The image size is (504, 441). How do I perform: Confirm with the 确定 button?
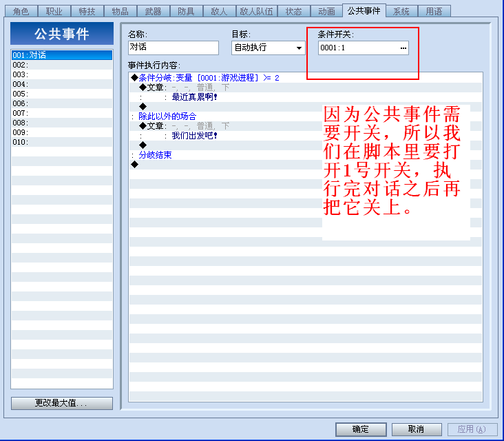pos(361,429)
